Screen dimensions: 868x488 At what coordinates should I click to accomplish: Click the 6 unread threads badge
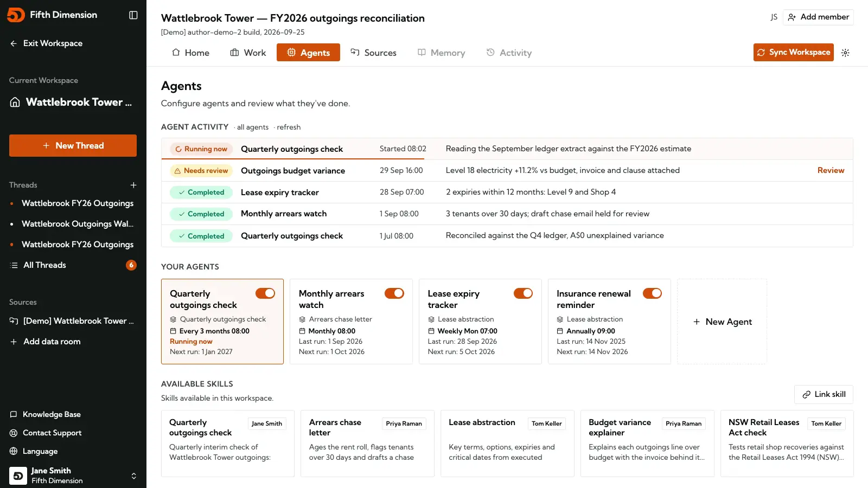(x=131, y=265)
